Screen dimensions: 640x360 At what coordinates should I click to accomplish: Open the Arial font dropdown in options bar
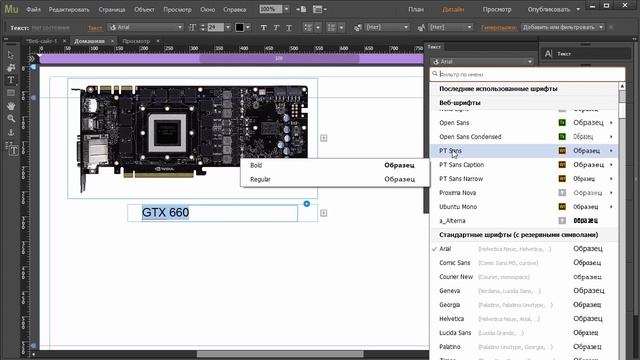146,27
